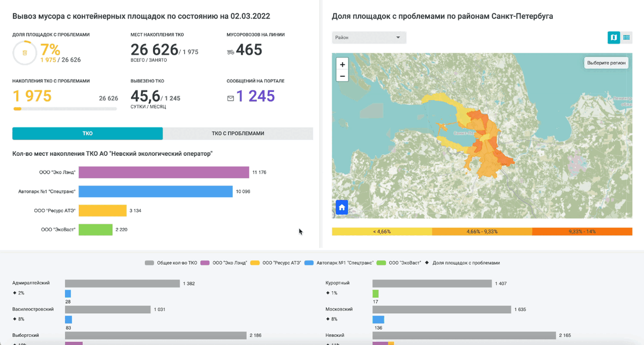The width and height of the screenshot is (644, 345).
Task: Click the Московский row label
Action: click(x=339, y=309)
